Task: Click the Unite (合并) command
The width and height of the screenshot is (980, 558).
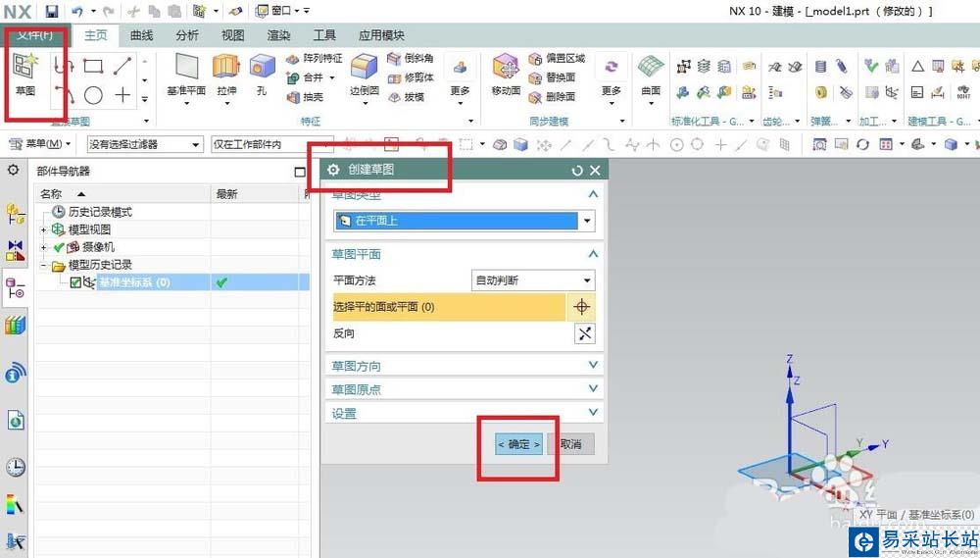Action: 307,77
